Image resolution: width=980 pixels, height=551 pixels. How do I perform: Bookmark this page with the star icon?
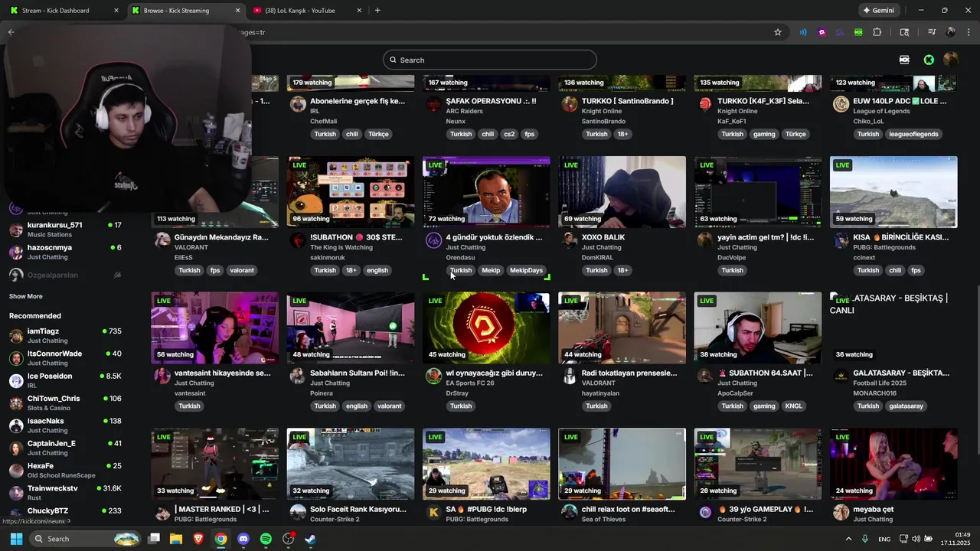(x=778, y=32)
